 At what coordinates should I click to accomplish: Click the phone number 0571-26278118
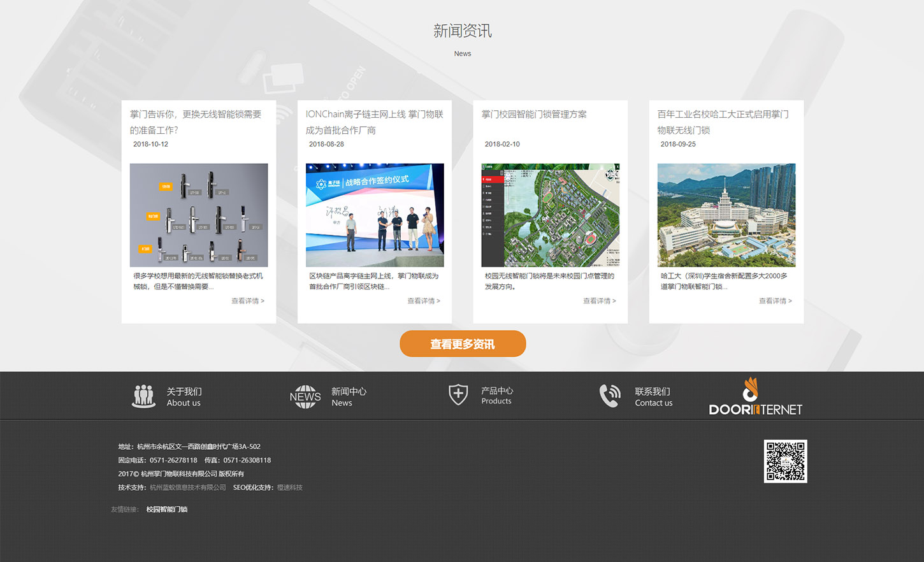tap(173, 460)
